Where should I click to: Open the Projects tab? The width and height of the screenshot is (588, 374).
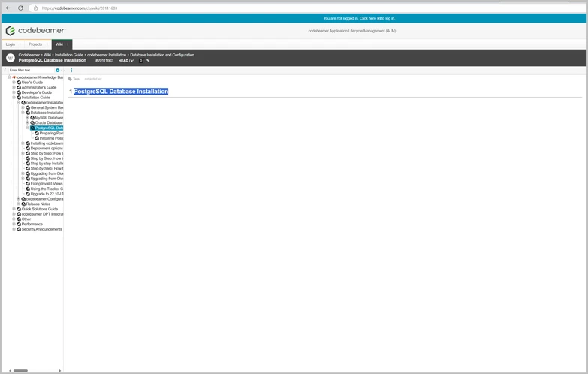[x=35, y=44]
